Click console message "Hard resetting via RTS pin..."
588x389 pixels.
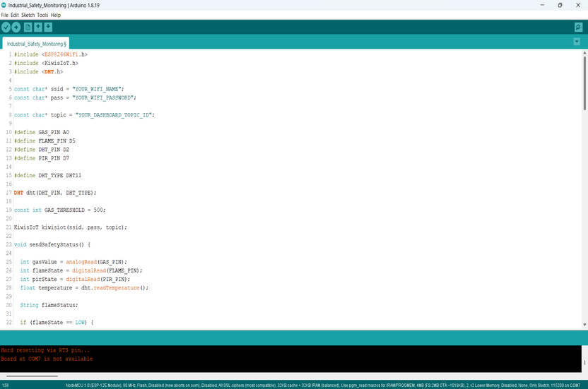click(45, 350)
